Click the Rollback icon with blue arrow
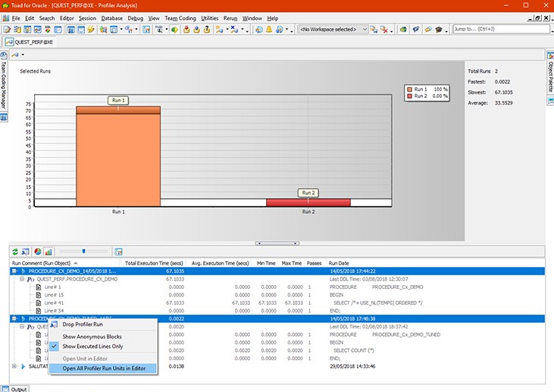 click(x=197, y=30)
